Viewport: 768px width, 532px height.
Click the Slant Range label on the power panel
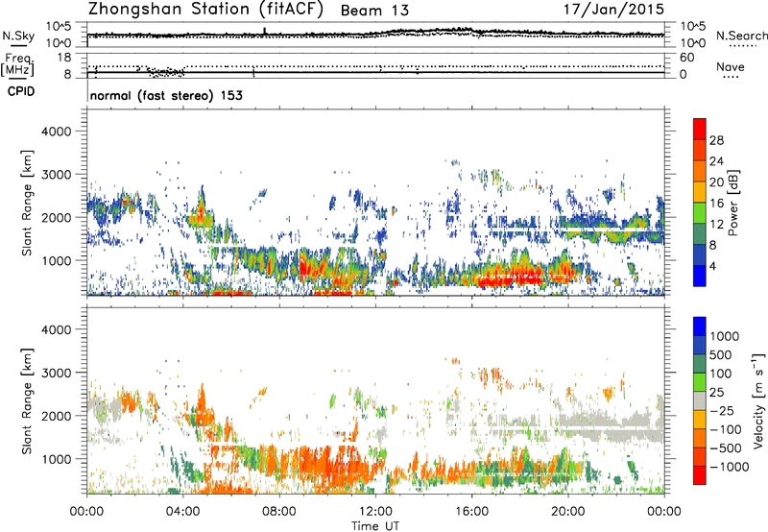(x=27, y=203)
